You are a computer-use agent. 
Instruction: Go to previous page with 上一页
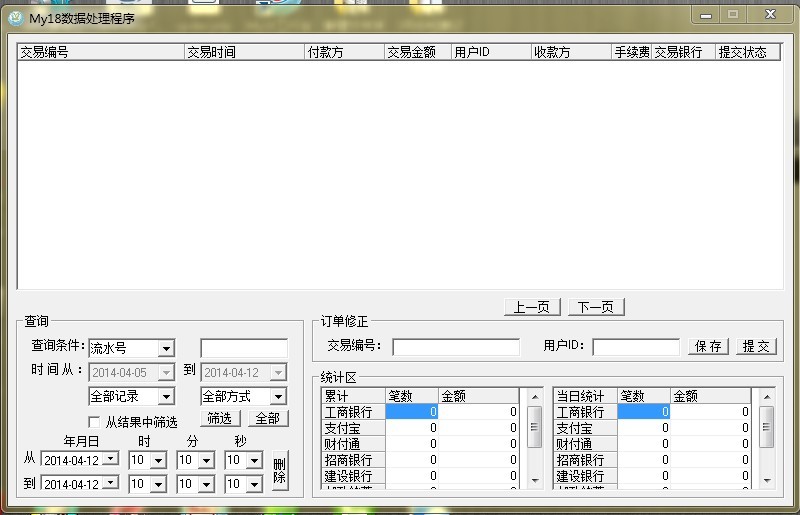pyautogui.click(x=532, y=307)
